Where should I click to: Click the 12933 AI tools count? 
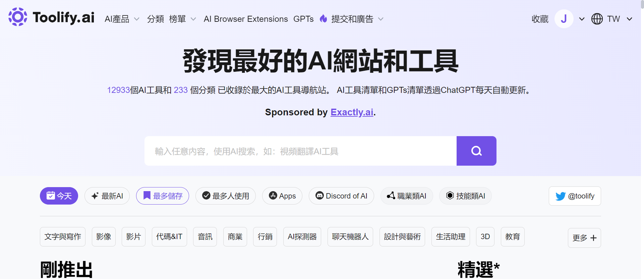pyautogui.click(x=118, y=90)
